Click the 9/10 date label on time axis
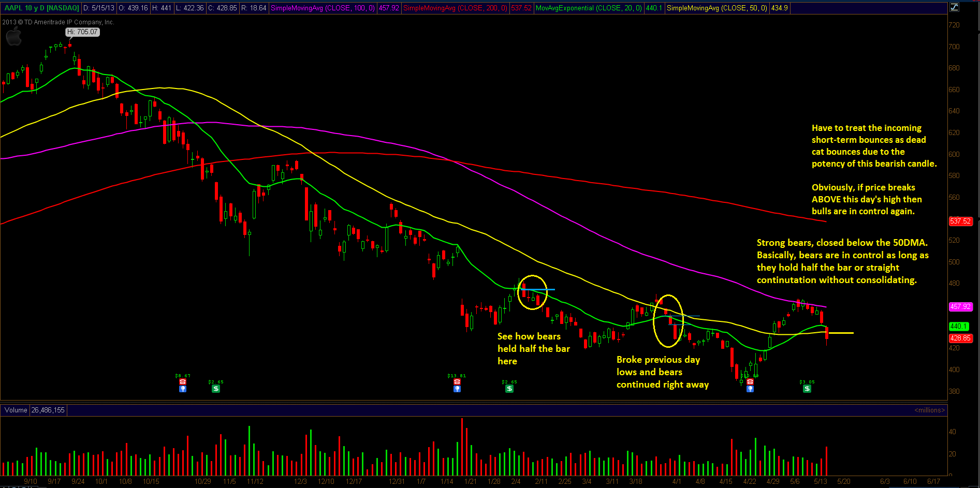The width and height of the screenshot is (980, 488). click(31, 481)
